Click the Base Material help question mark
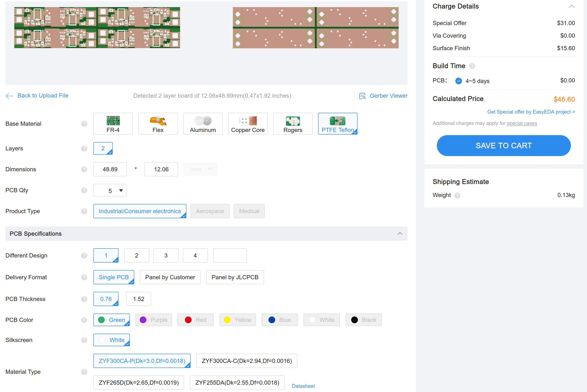Screen dimensions: 587x392 (x=84, y=124)
